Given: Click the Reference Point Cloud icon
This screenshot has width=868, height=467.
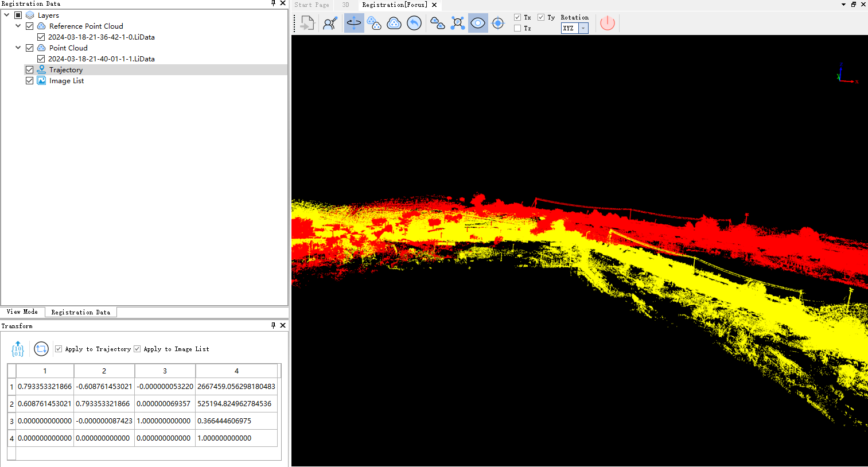Looking at the screenshot, I should point(41,26).
